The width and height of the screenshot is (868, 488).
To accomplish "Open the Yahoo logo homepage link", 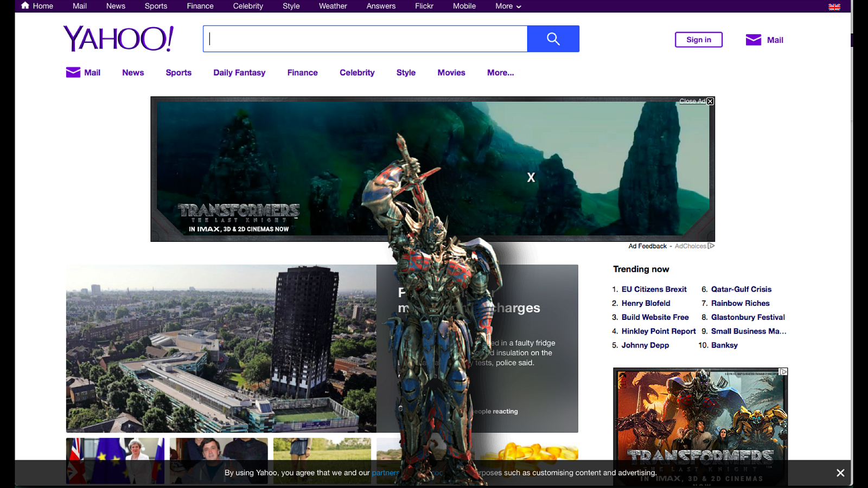I will coord(118,38).
